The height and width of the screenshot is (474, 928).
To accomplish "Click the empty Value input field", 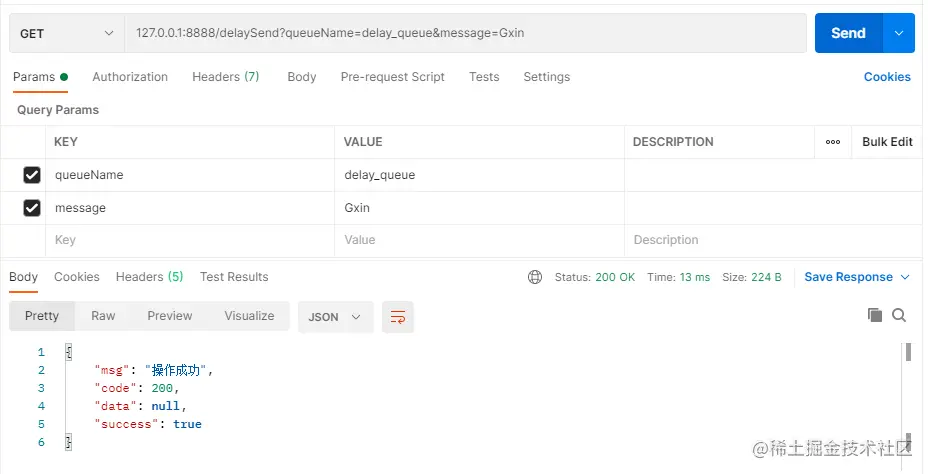I will [479, 240].
